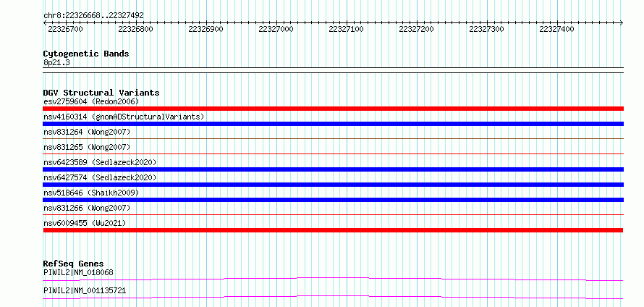Open variant esv2759604 (Redon2006) label
Screen dimensions: 644x307
91,101
